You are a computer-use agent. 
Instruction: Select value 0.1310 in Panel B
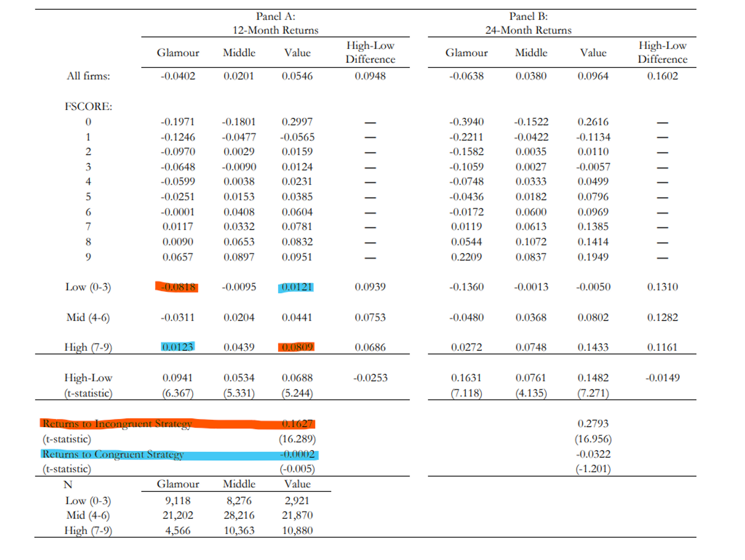click(x=662, y=287)
